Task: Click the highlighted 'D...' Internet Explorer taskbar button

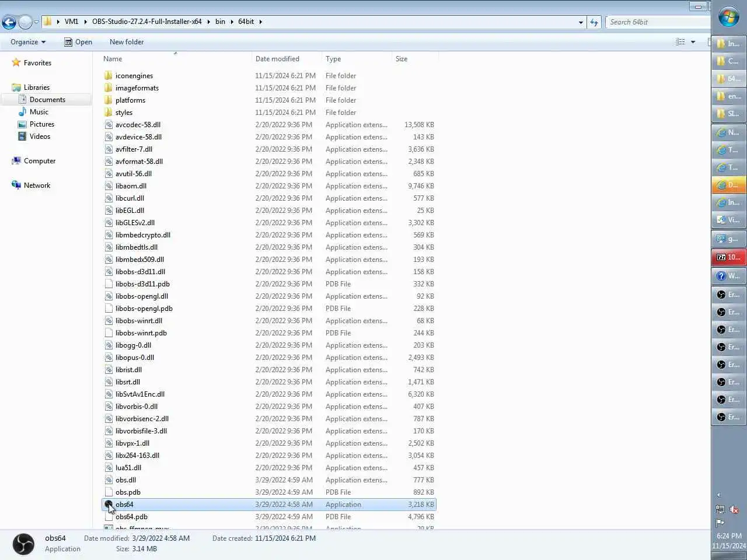Action: tap(729, 185)
